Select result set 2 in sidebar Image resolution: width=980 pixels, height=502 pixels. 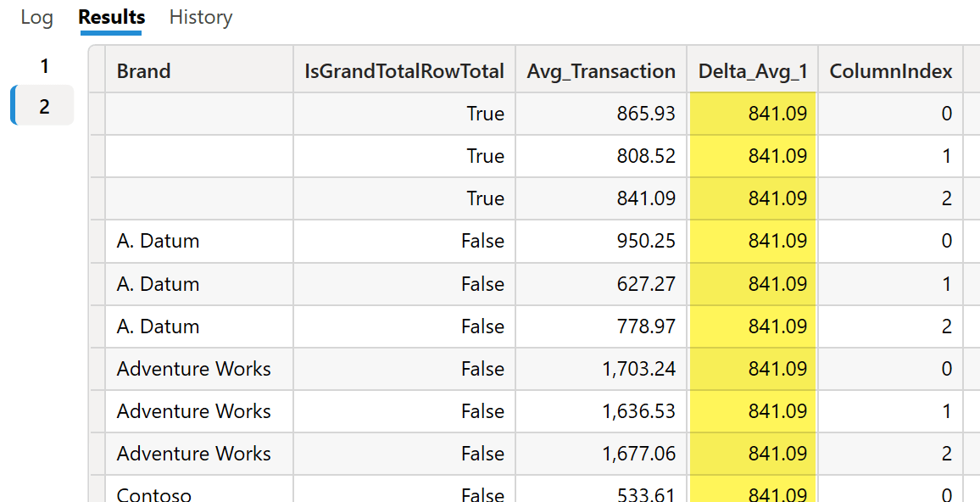coord(44,106)
